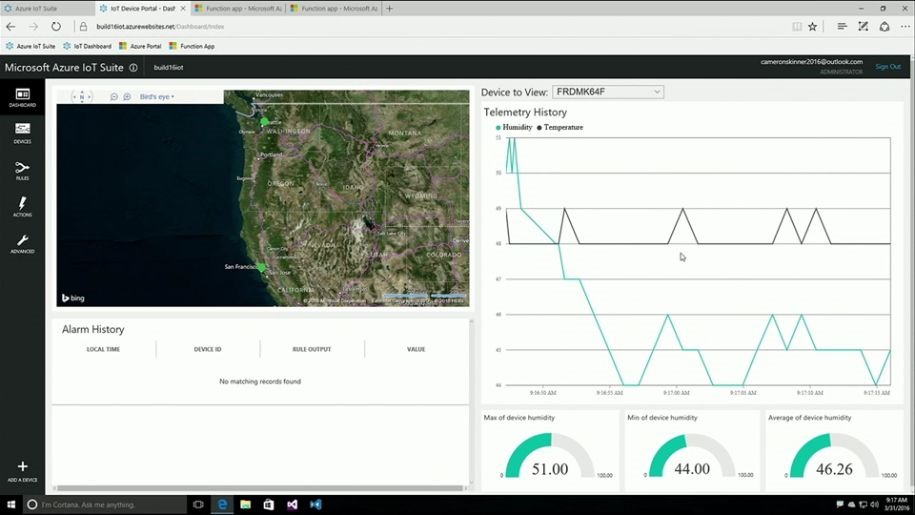Image resolution: width=915 pixels, height=515 pixels.
Task: Open the Dashboard sidebar icon
Action: 22,96
